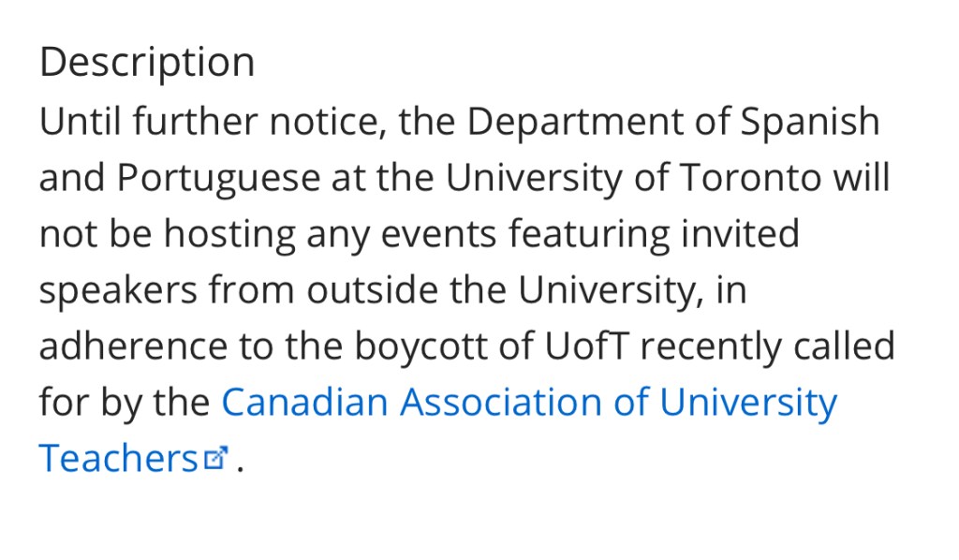Open the Canadian Association of University link

(529, 403)
